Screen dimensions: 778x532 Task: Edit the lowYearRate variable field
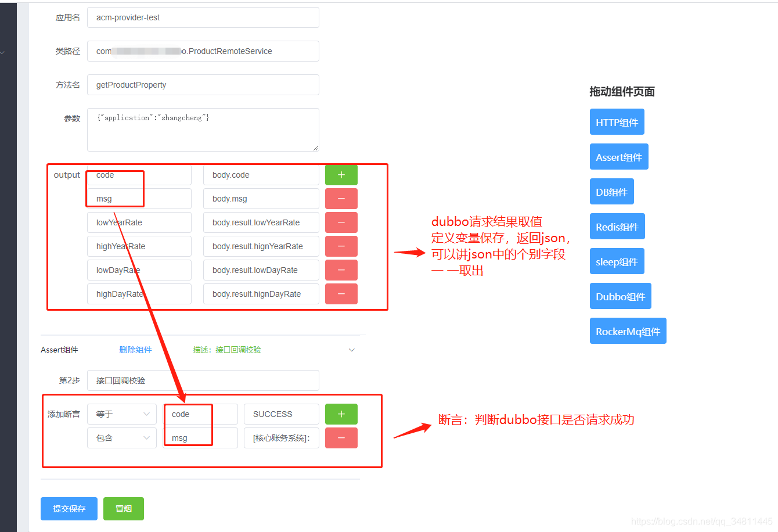pos(139,222)
